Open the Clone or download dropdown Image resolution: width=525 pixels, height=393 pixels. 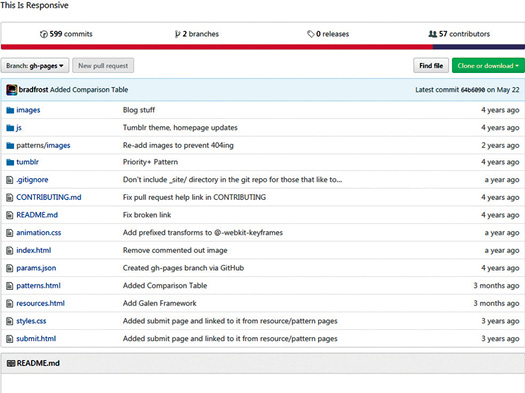click(488, 66)
